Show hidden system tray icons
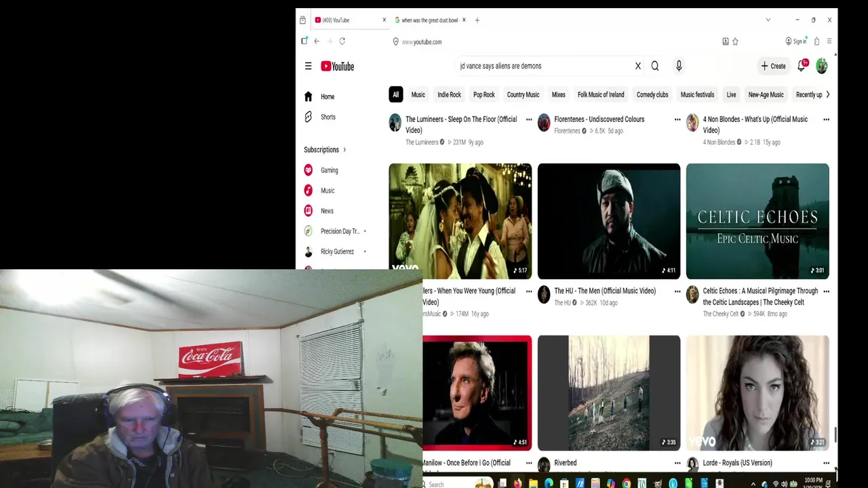 point(753,484)
